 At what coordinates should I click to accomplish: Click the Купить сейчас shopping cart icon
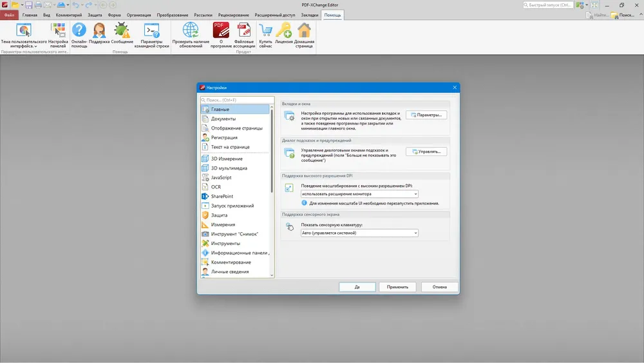(x=265, y=30)
